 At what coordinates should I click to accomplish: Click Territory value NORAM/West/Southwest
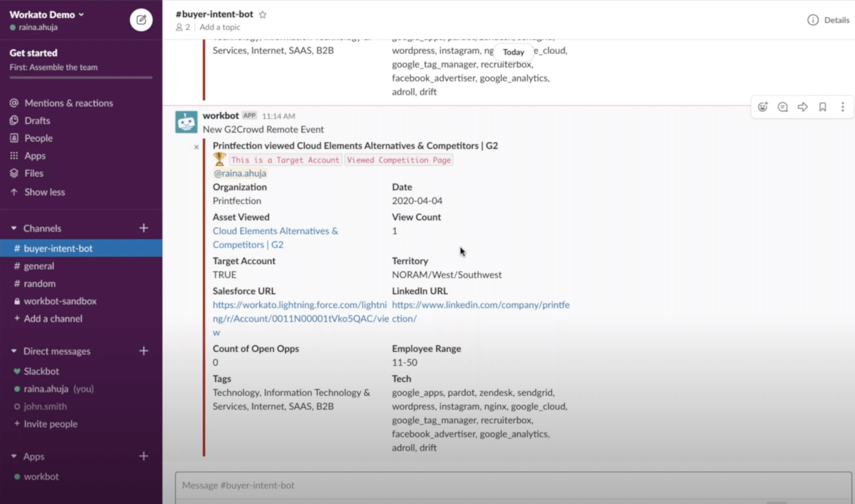coord(447,275)
